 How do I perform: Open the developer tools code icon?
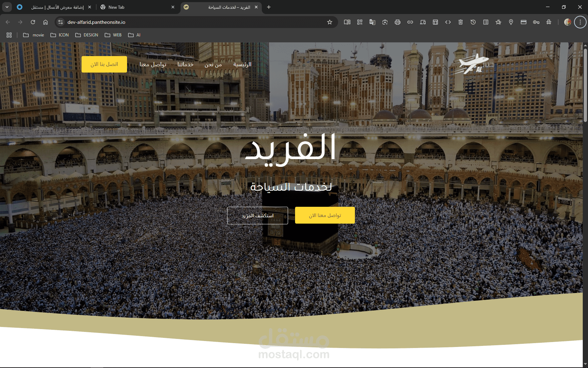(x=448, y=22)
